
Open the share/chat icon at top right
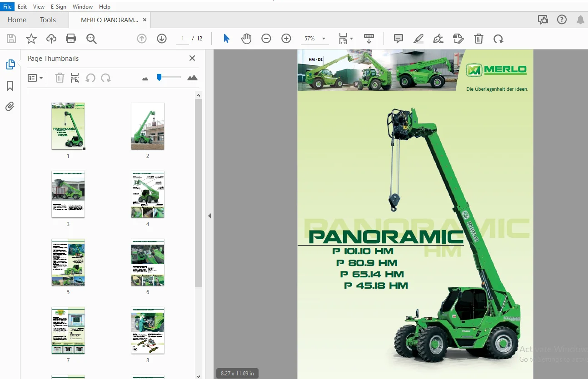tap(543, 20)
